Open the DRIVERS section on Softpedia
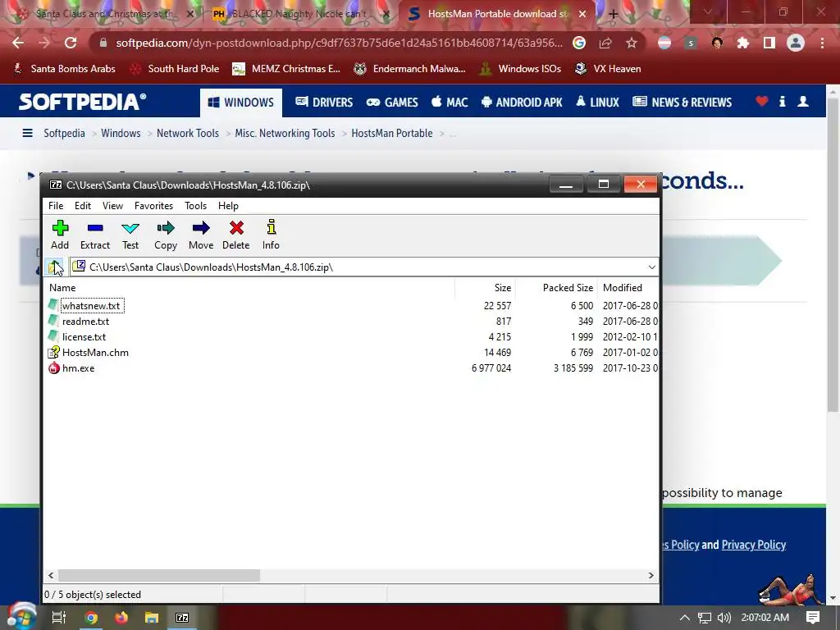Image resolution: width=840 pixels, height=630 pixels. 324,103
